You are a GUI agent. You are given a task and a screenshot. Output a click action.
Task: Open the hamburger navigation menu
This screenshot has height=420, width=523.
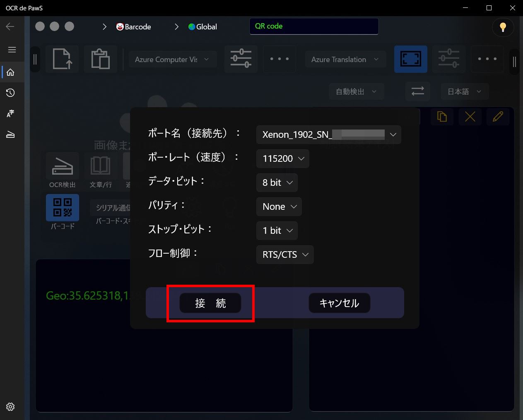pyautogui.click(x=12, y=50)
